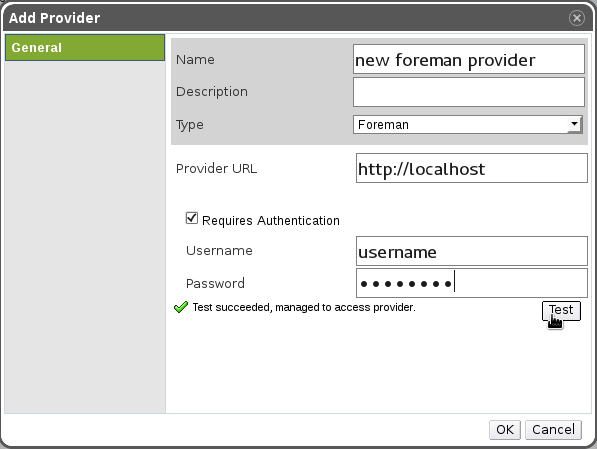
Task: Click the Requires Authentication label
Action: pos(271,221)
